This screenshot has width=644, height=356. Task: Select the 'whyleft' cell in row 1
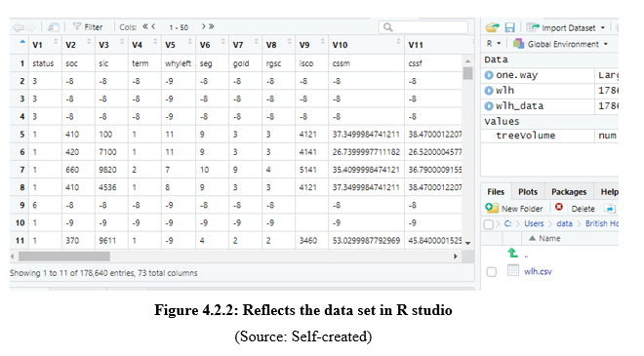[178, 63]
